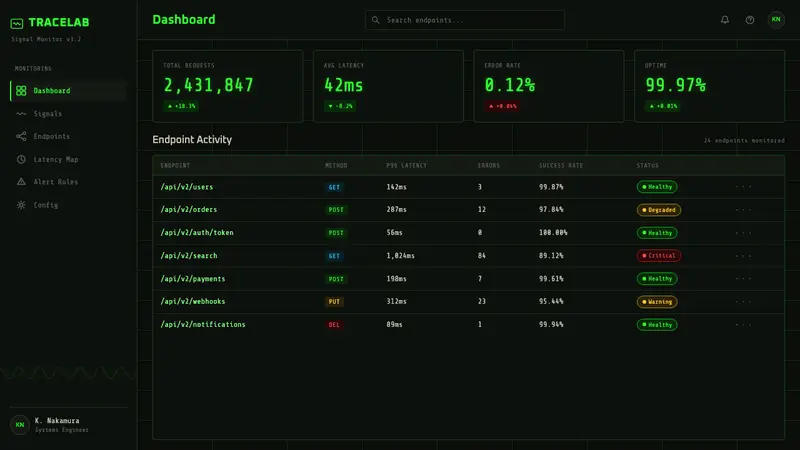800x450 pixels.
Task: Click the search magnifier icon
Action: pos(376,20)
